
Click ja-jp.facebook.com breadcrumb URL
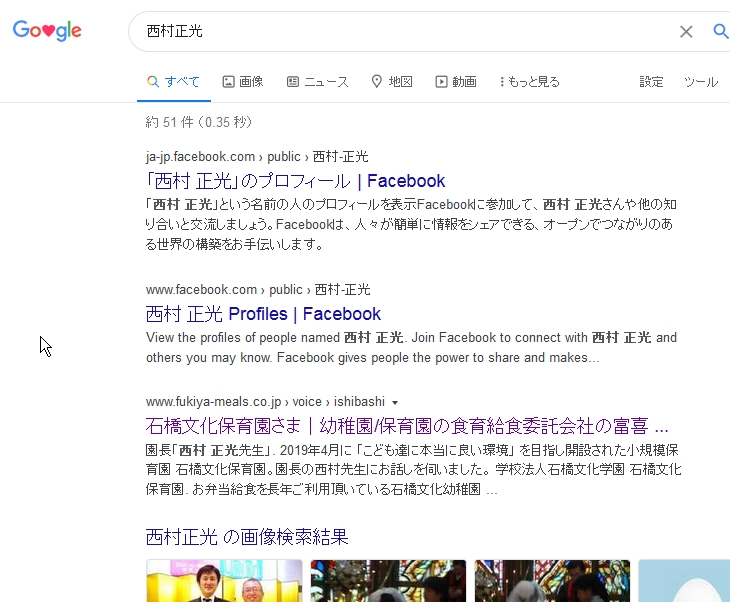coord(257,156)
